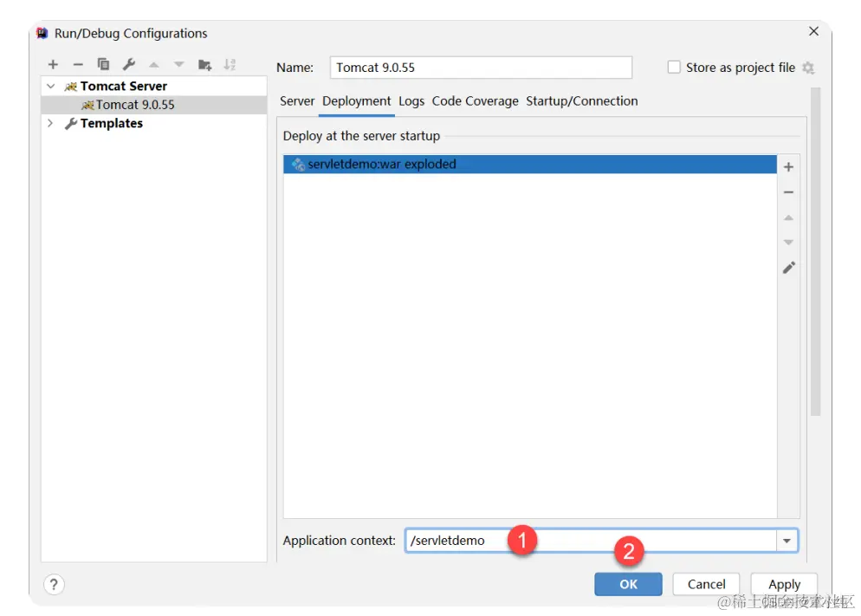
Task: Switch to the Server tab
Action: (x=297, y=101)
